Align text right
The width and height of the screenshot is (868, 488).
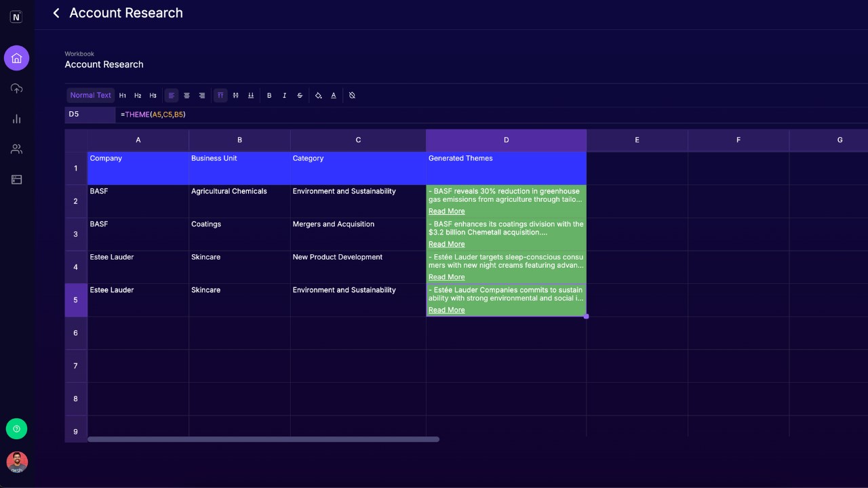coord(201,96)
